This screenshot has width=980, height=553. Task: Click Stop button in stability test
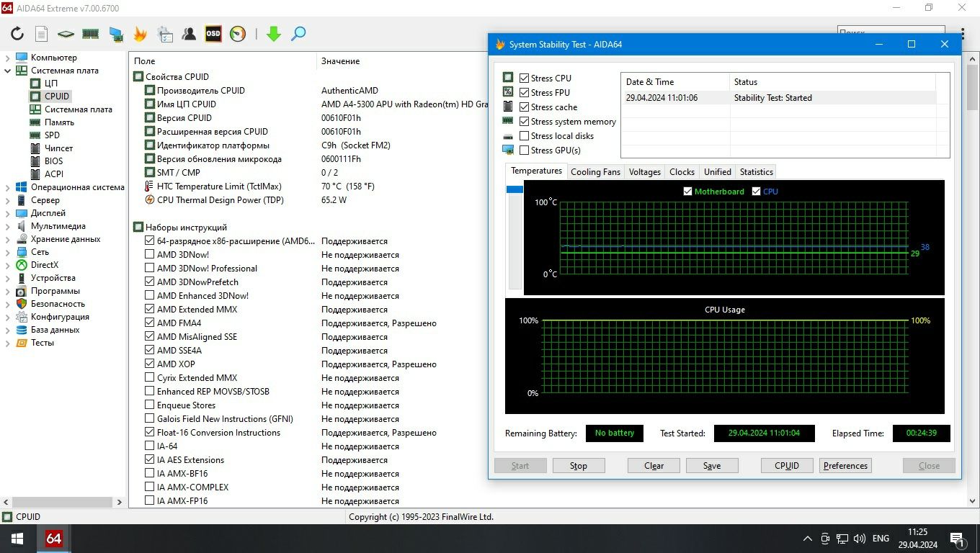(579, 466)
